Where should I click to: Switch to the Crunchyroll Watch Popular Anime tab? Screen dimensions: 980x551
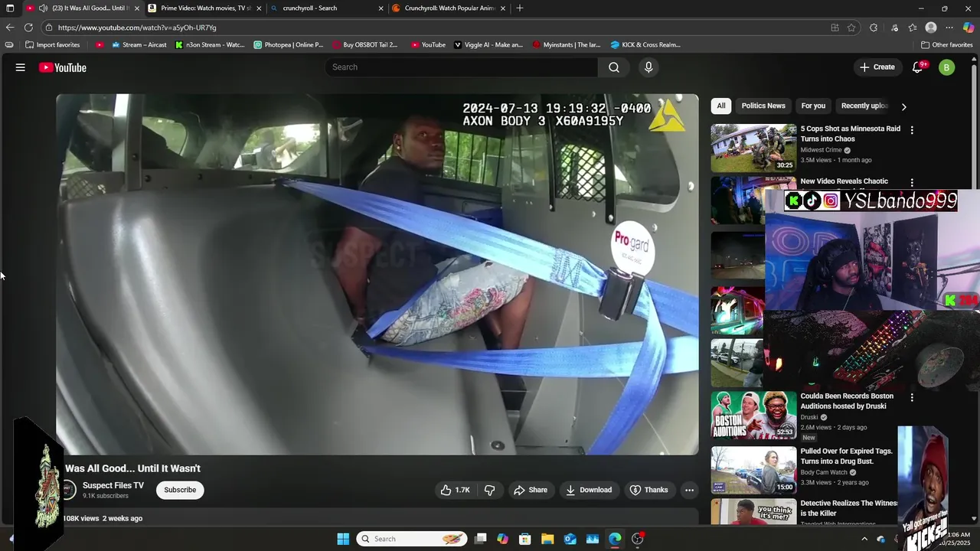point(449,8)
